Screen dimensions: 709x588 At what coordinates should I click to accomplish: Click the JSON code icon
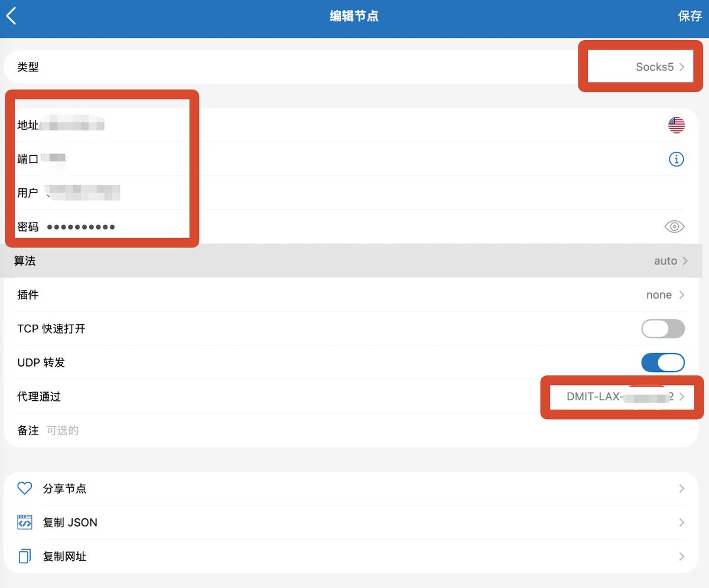24,522
